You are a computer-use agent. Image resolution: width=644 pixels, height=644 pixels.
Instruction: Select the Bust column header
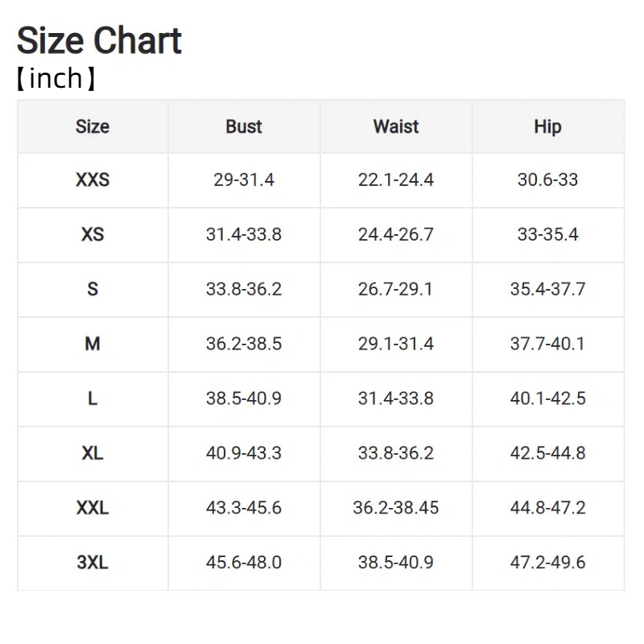[244, 126]
